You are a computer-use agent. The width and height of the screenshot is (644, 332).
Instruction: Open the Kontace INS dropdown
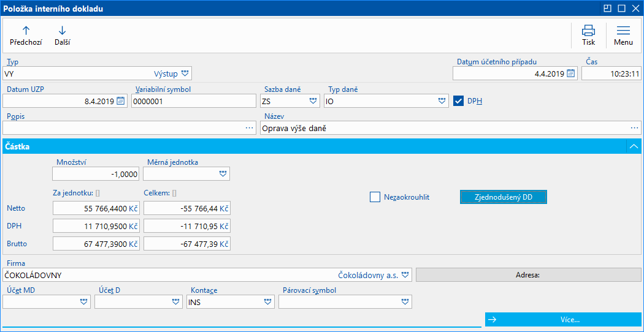(x=268, y=302)
